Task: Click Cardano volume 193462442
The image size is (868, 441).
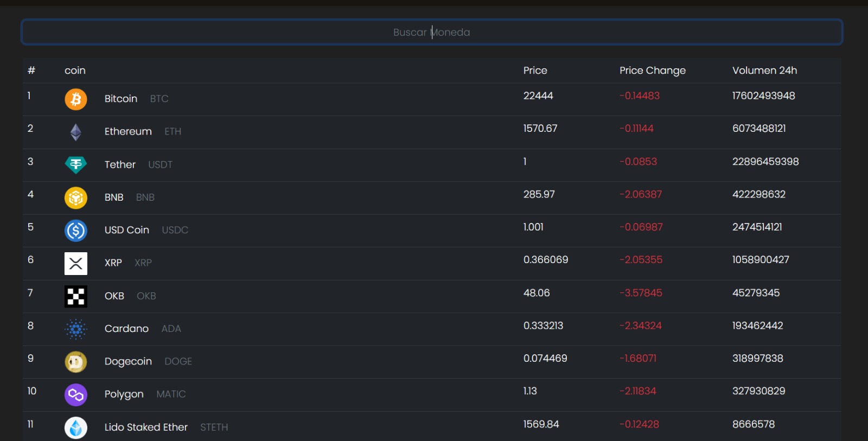Action: (758, 326)
